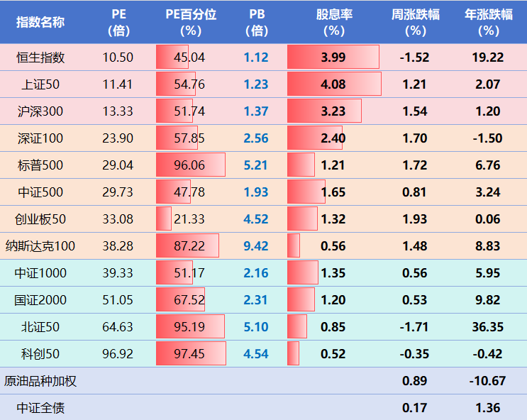Select the 上证50 dividend yield bar 4.08
The height and width of the screenshot is (420, 527).
[333, 84]
